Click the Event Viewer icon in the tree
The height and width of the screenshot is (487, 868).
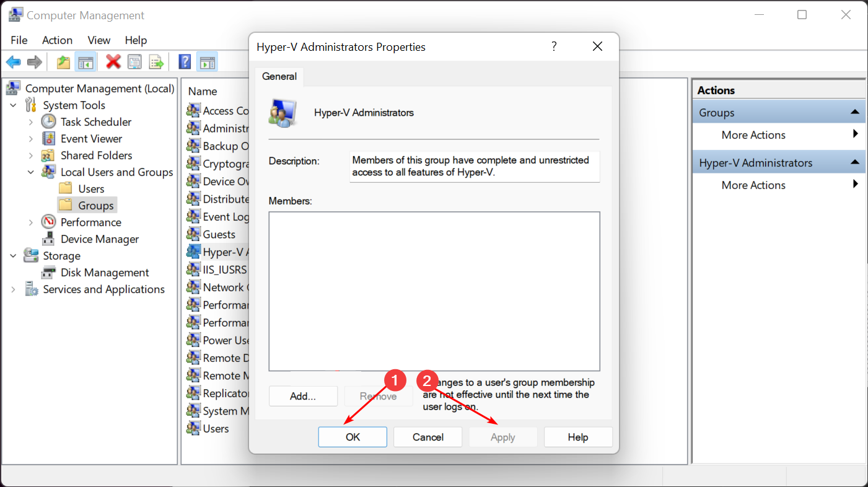(x=48, y=139)
